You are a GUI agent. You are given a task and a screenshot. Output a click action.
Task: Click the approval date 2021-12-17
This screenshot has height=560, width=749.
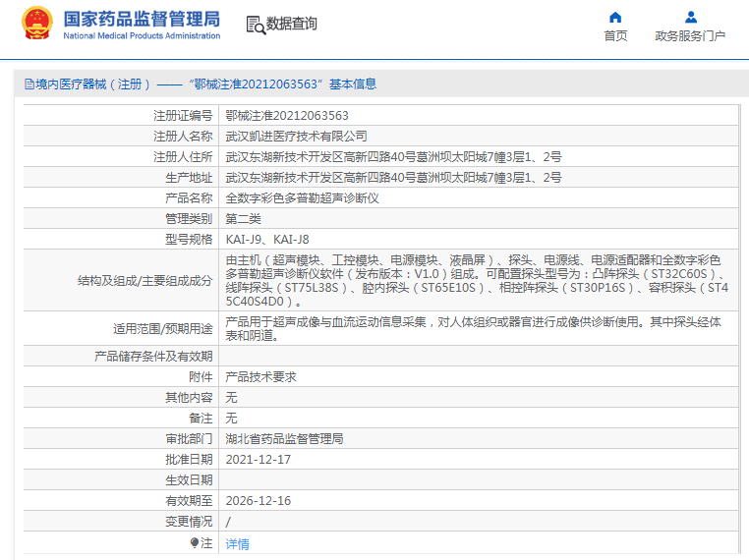tap(259, 459)
